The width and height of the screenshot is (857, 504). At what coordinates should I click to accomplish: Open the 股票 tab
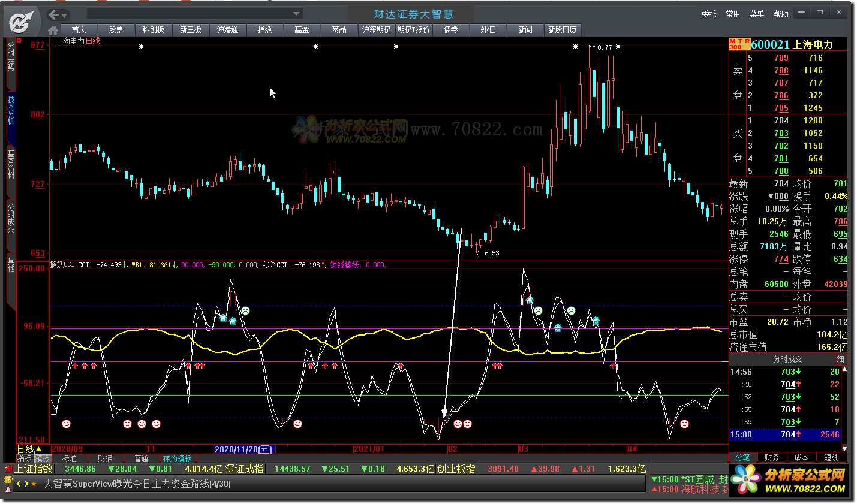[116, 29]
